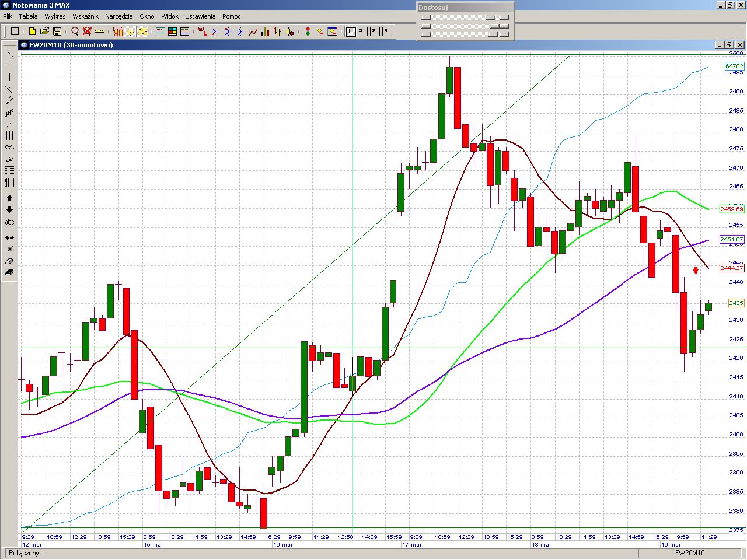Click the yellow zoom-in magnifier icon

point(320,32)
